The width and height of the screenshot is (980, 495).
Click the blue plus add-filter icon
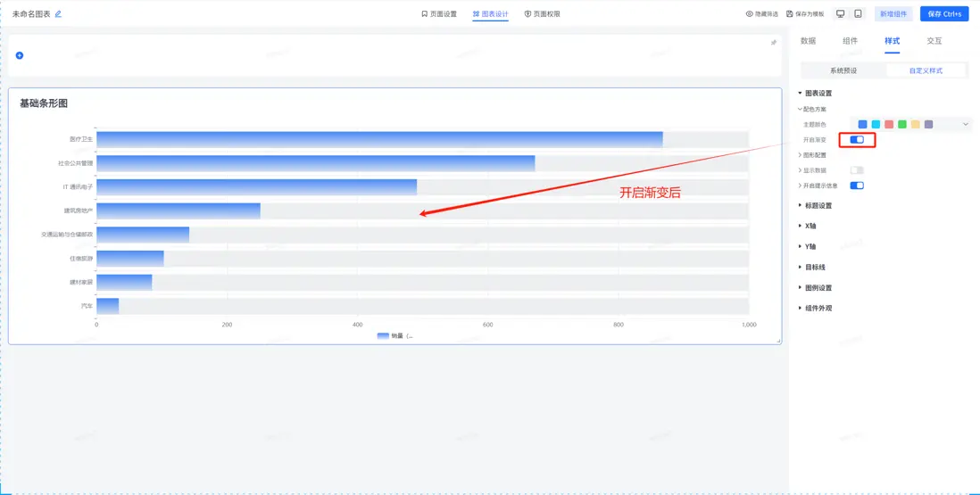click(x=20, y=55)
